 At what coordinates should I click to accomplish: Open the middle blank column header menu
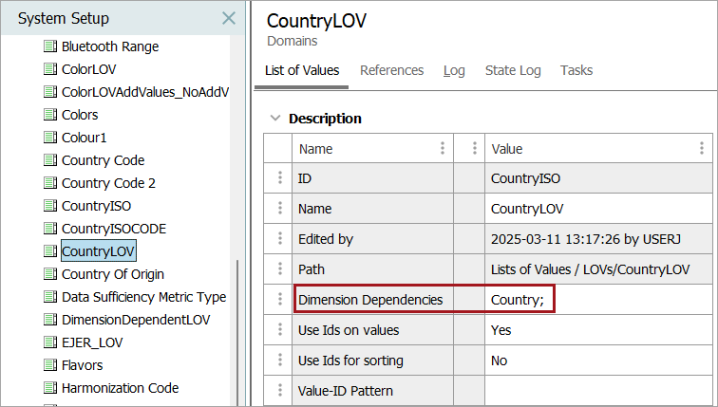pyautogui.click(x=474, y=148)
